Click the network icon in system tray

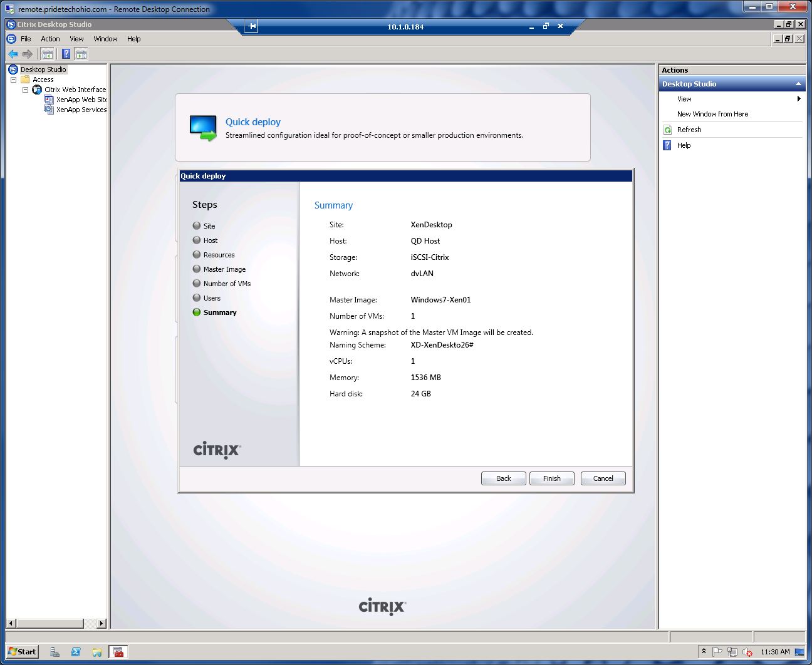click(732, 652)
